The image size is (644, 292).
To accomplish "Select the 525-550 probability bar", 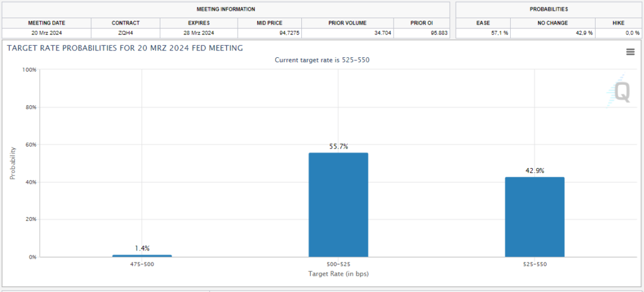I will (x=535, y=216).
